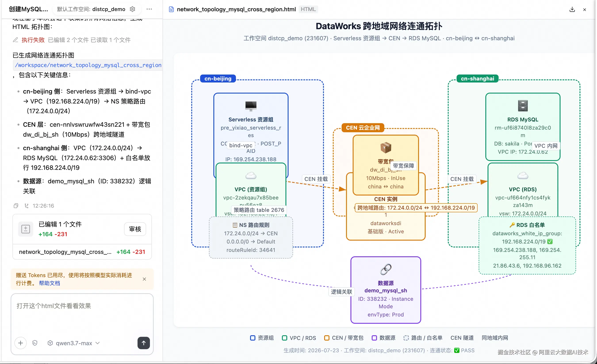Click the diff file icon in edited files card
The height and width of the screenshot is (364, 597).
coord(25,229)
